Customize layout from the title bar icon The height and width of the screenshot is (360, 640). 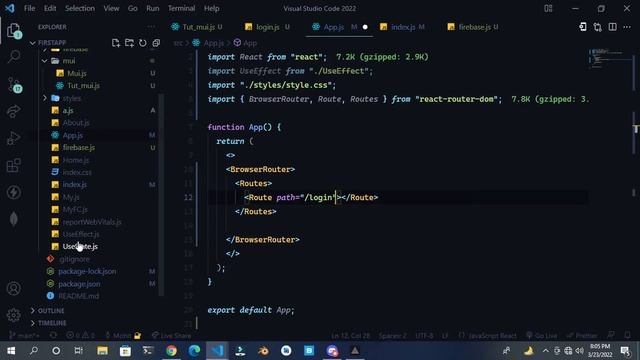(x=548, y=8)
